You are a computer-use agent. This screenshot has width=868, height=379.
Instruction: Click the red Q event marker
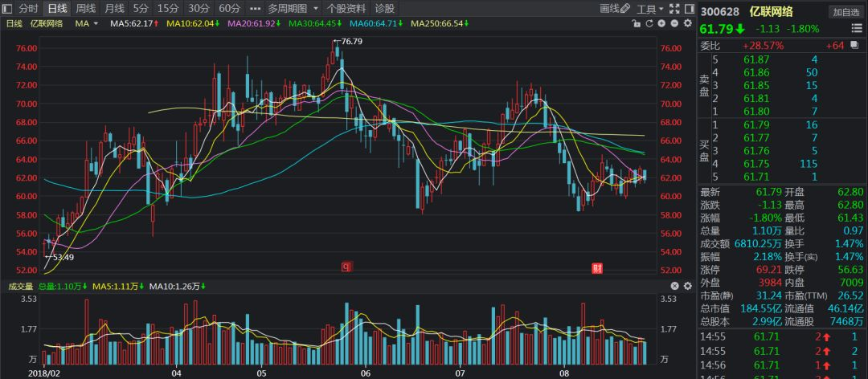point(346,268)
